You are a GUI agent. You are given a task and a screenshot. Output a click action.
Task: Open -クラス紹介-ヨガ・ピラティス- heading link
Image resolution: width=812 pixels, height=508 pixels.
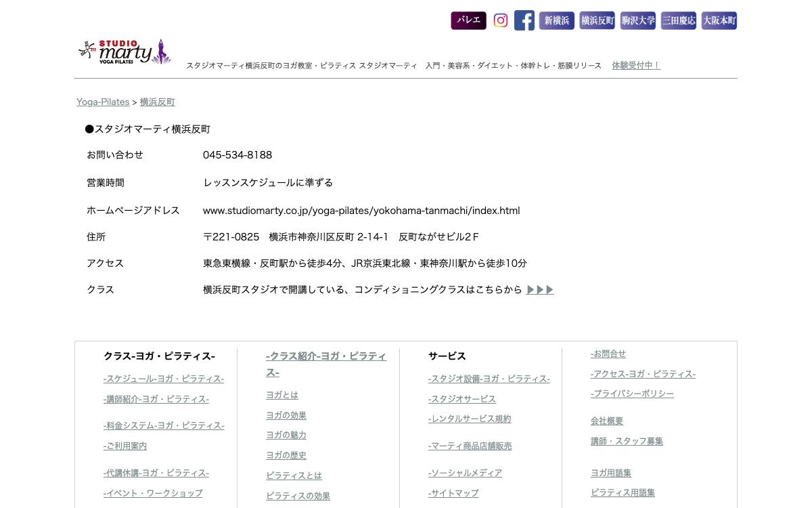pyautogui.click(x=326, y=364)
